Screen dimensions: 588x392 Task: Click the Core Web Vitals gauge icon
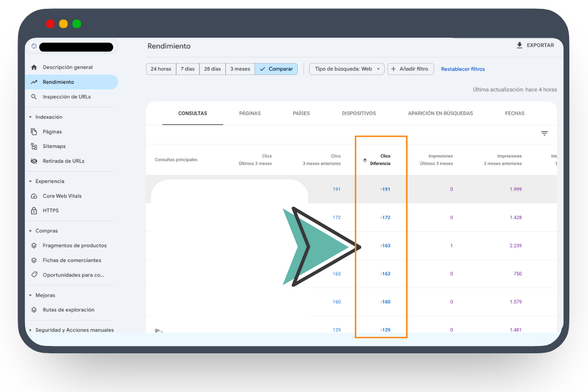point(34,196)
